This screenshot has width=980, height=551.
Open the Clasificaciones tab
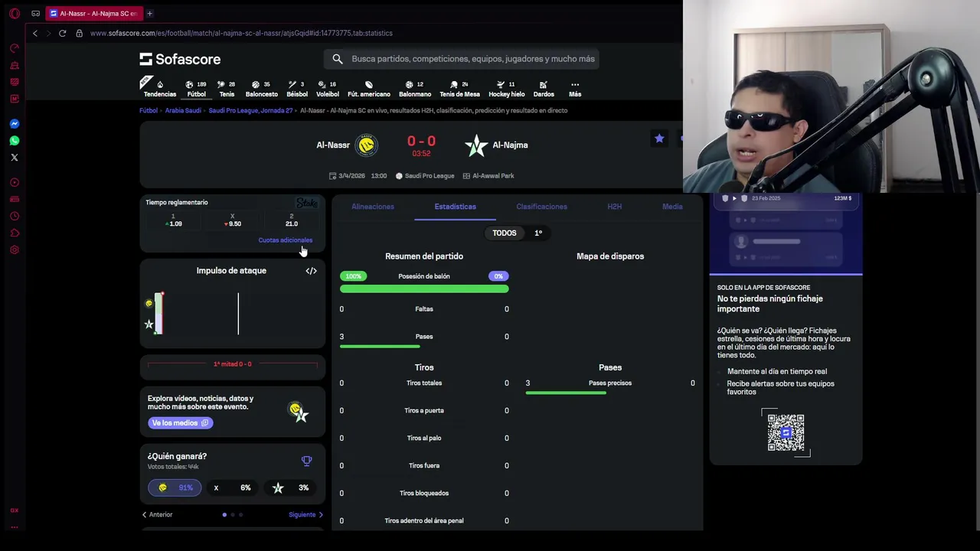point(541,207)
